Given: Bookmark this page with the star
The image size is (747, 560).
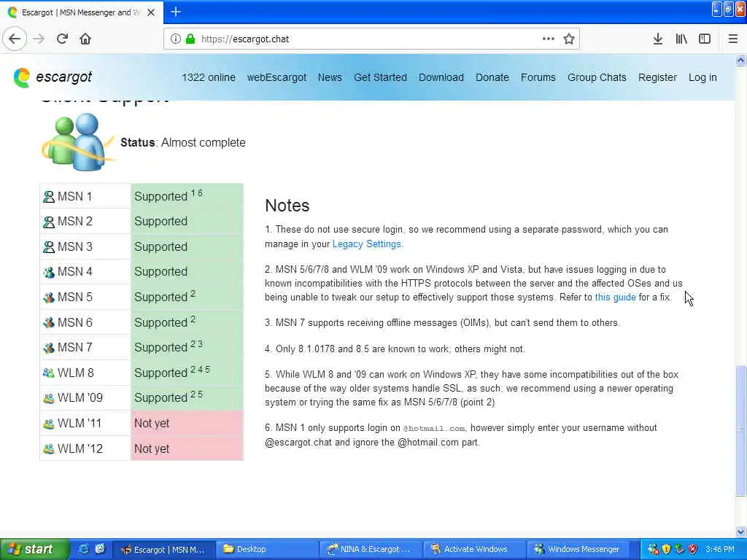Looking at the screenshot, I should click(569, 39).
